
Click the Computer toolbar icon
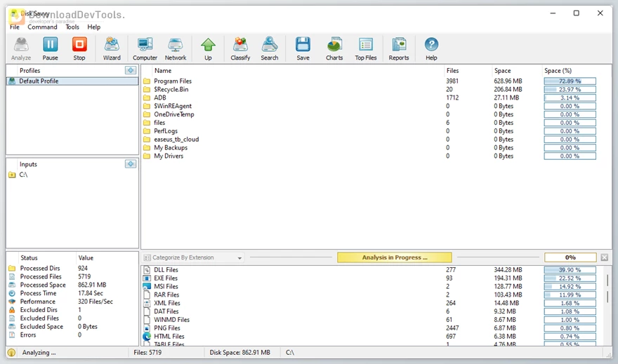[x=145, y=49]
